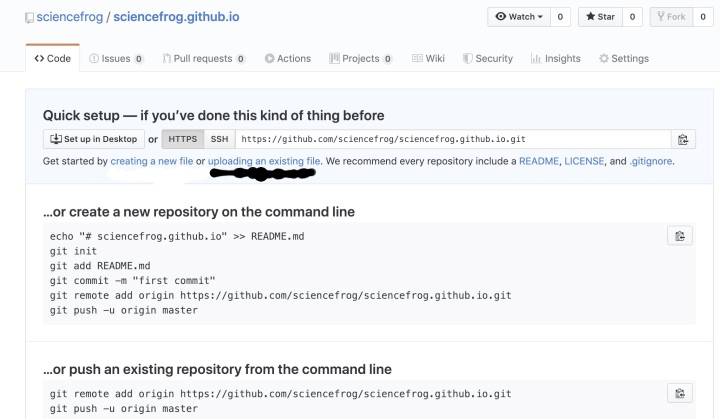Click the 'git add README.md' line
This screenshot has height=419, width=720.
click(x=100, y=266)
